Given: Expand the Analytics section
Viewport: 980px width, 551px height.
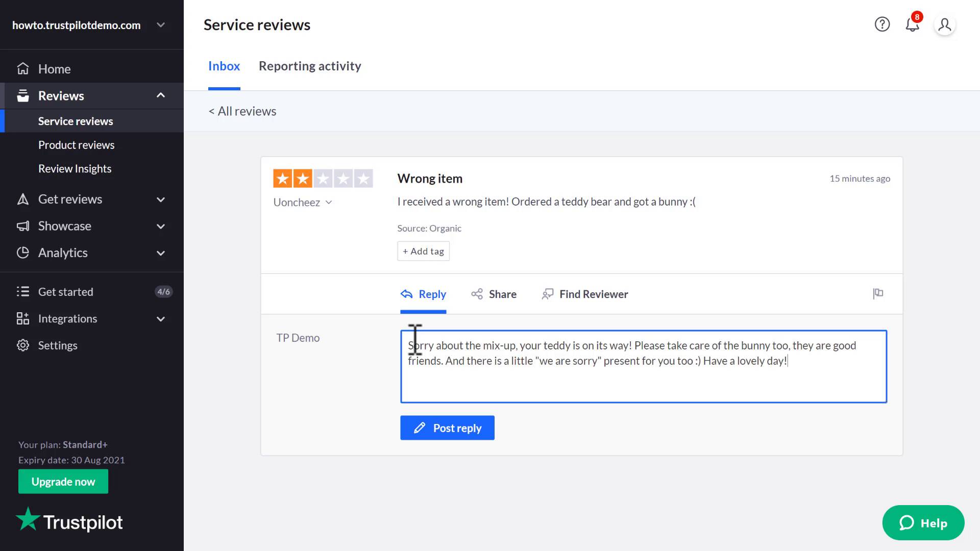Looking at the screenshot, I should [x=161, y=253].
